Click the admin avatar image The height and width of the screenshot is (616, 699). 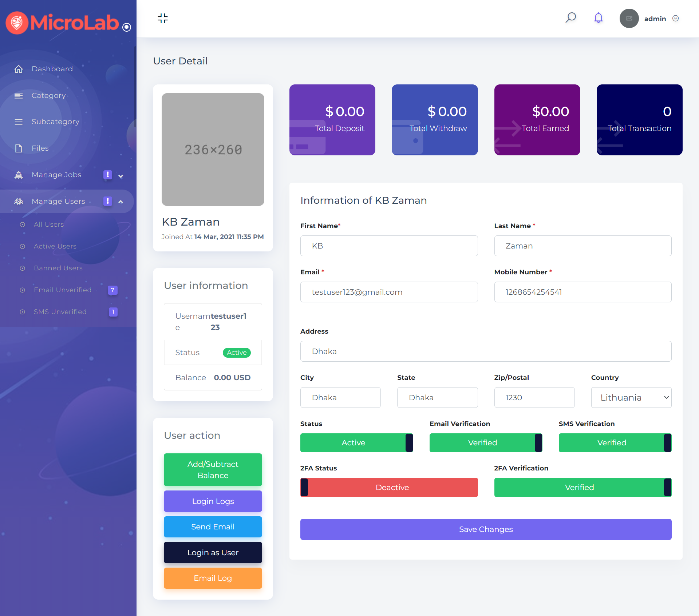(x=629, y=19)
